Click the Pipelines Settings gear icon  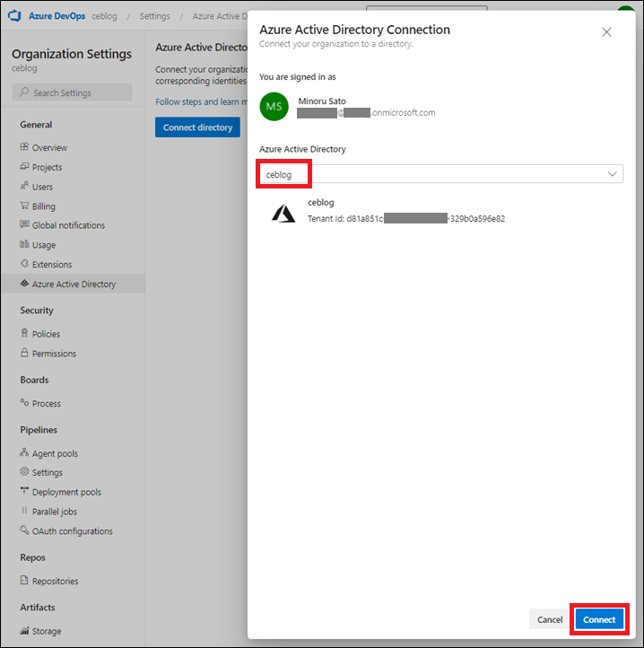24,471
